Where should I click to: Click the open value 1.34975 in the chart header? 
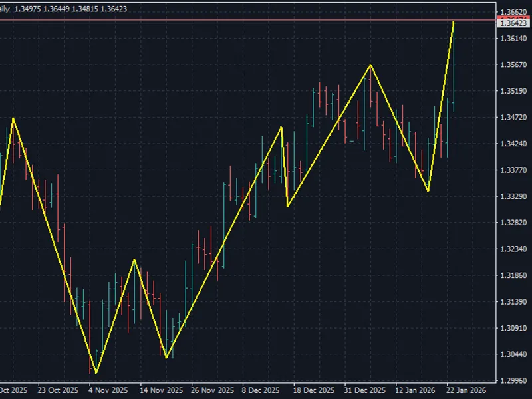pyautogui.click(x=27, y=9)
